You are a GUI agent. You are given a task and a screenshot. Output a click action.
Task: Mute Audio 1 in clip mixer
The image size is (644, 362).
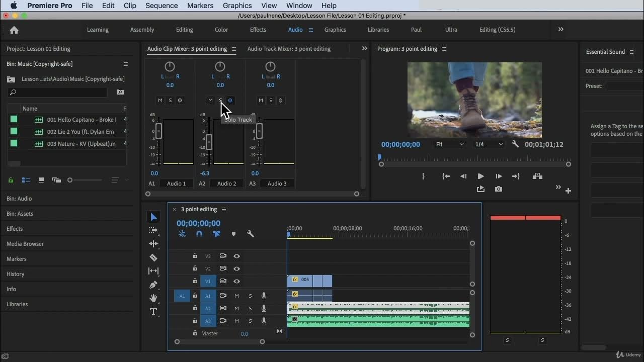[160, 100]
